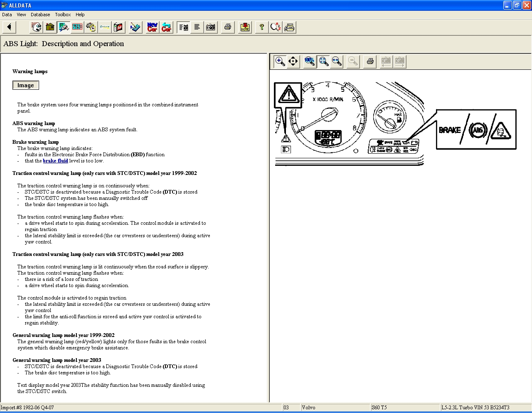The width and height of the screenshot is (532, 413).
Task: Click status bar 'Volvo' field
Action: pos(335,408)
